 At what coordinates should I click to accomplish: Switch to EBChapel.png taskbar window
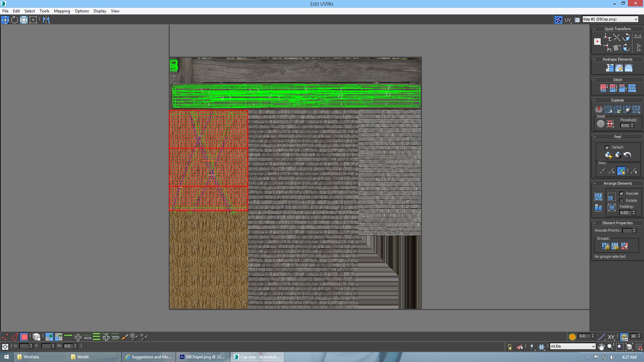tap(203, 357)
